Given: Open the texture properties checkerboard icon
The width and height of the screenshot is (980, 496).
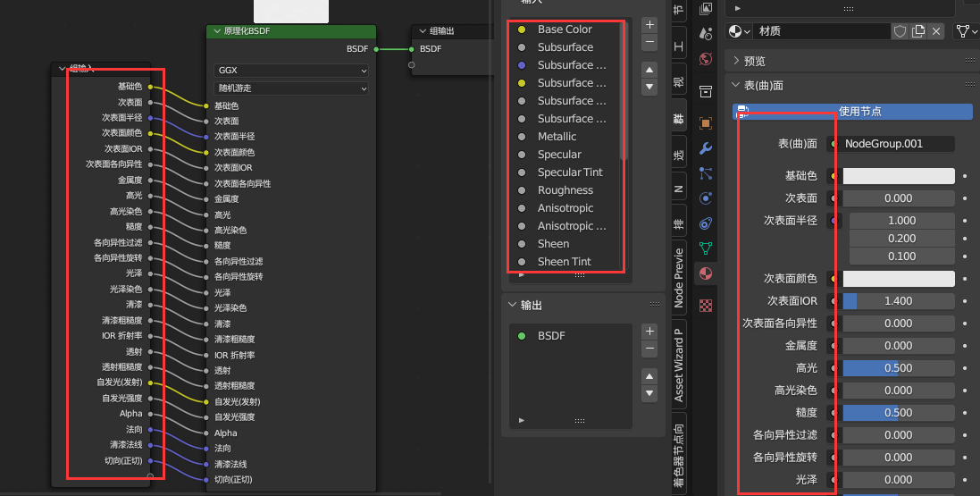Looking at the screenshot, I should point(706,306).
